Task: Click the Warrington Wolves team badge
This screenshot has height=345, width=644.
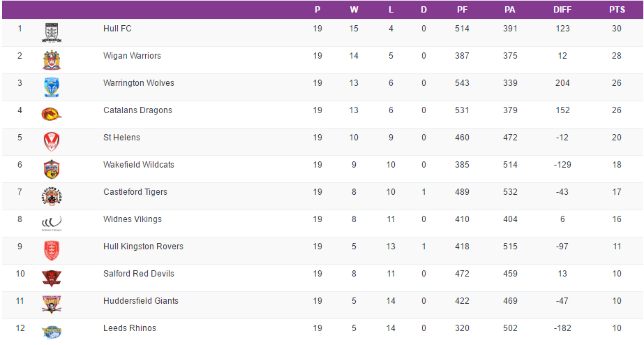Action: pos(52,87)
